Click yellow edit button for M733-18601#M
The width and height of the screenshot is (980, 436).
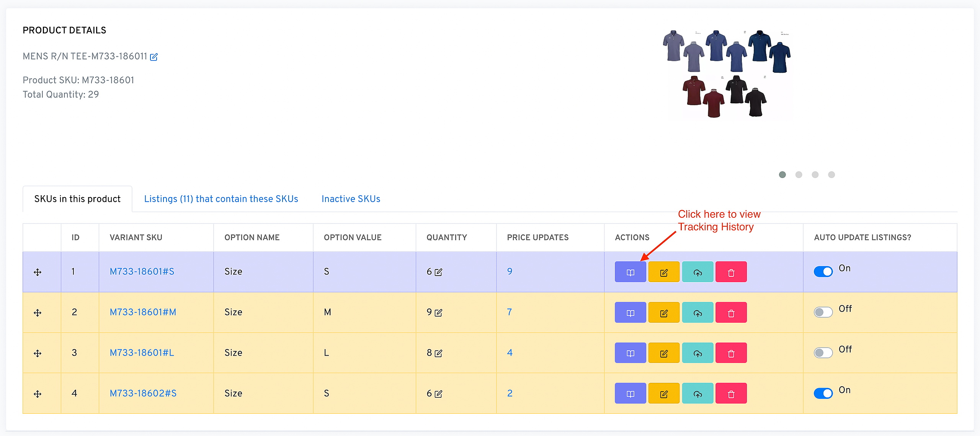[664, 313]
